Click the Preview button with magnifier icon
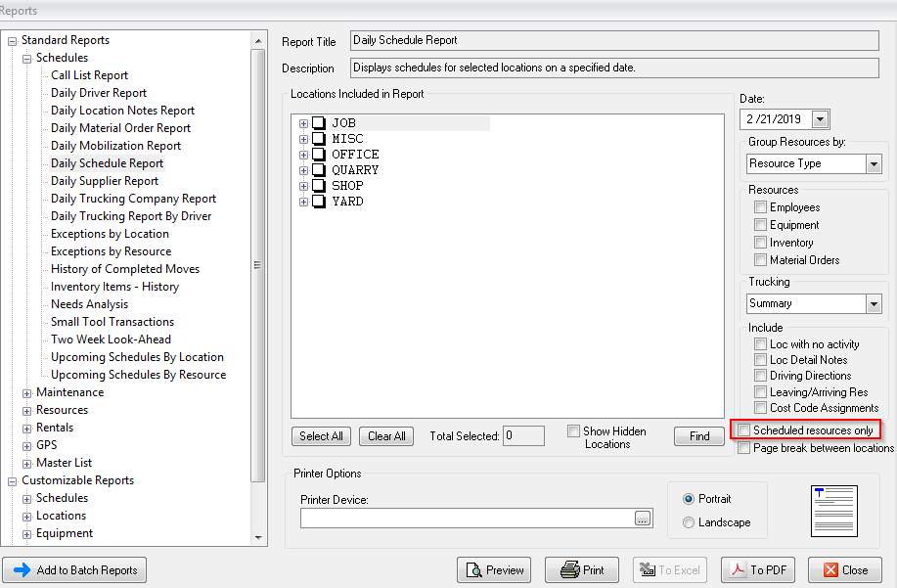Screen dimensions: 897x588 [494, 569]
